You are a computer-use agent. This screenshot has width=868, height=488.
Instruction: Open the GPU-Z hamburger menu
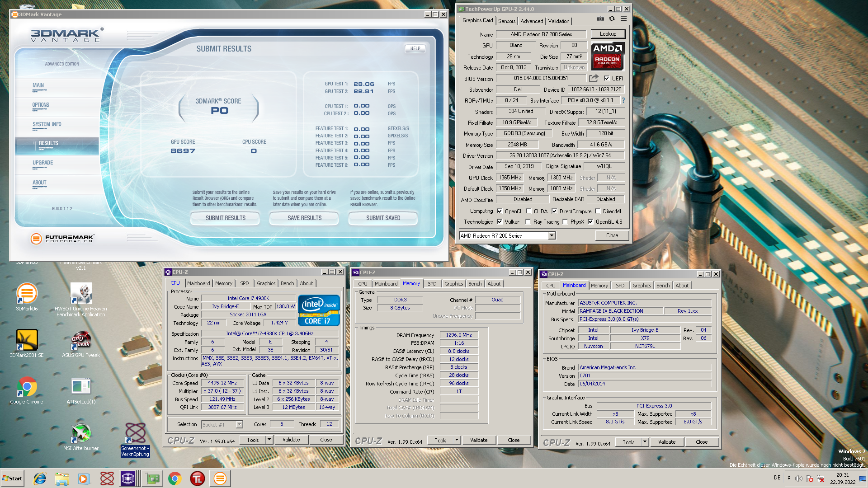[x=623, y=19]
